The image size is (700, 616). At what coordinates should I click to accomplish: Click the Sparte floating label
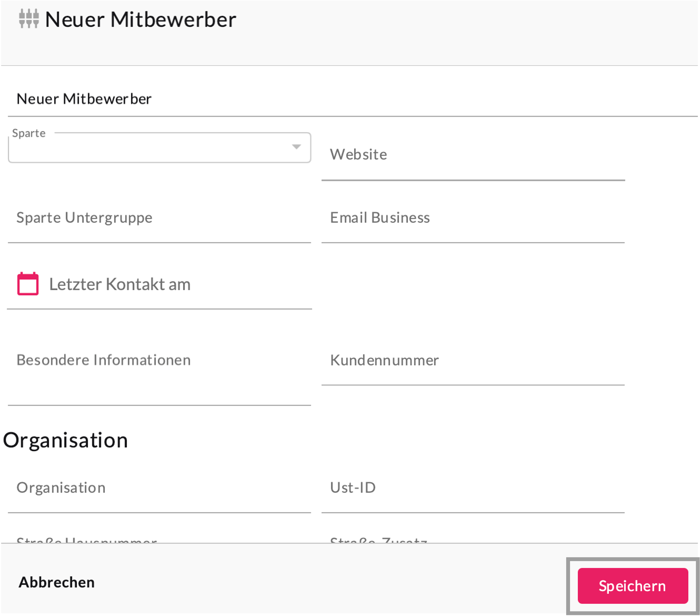29,133
